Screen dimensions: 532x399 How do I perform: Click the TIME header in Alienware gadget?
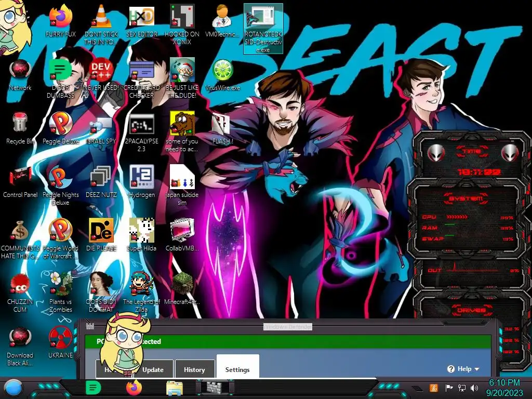[x=472, y=151]
